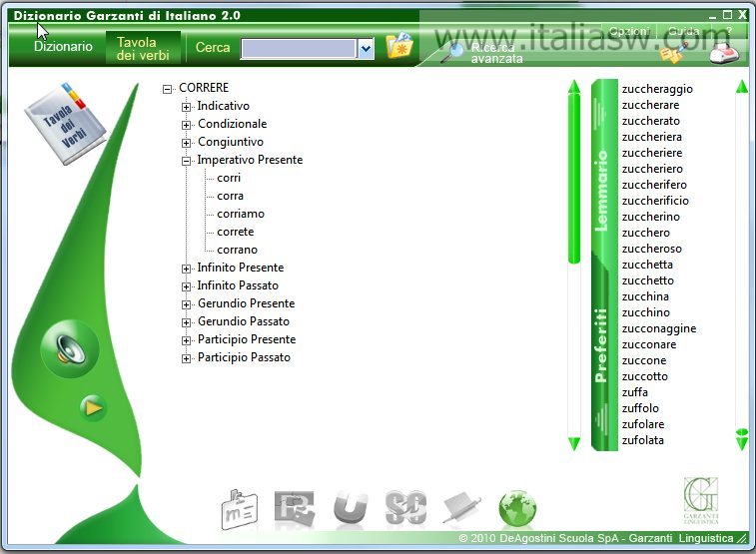Click the yellow play arrow button

(93, 408)
